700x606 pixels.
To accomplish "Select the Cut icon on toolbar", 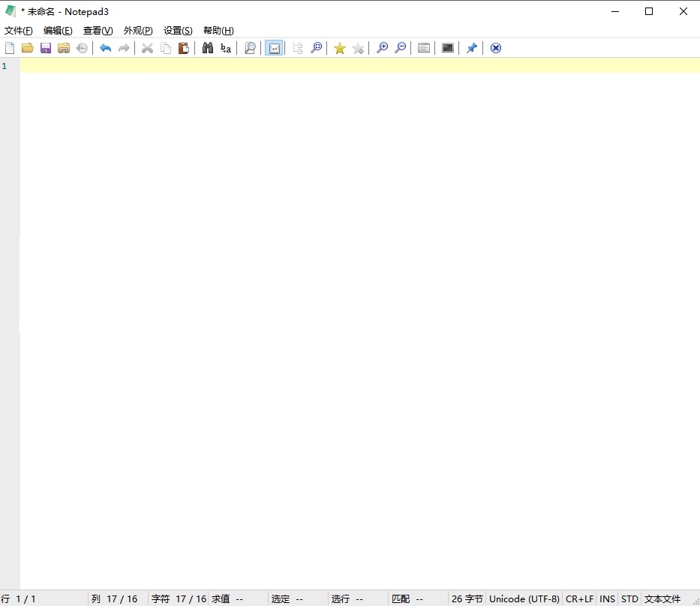I will 147,47.
